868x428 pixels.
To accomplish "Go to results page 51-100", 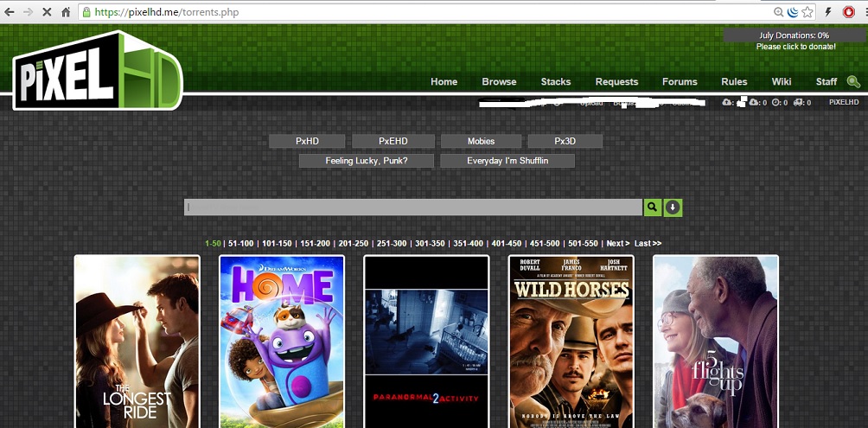I will 241,244.
